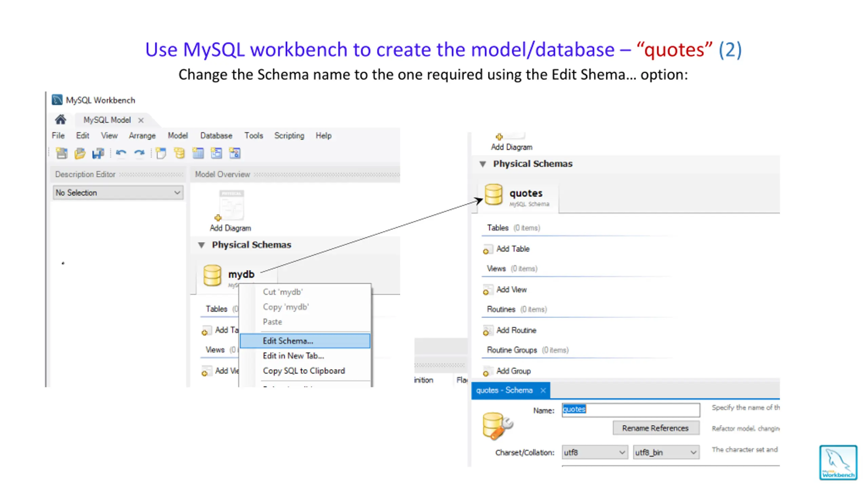868x488 pixels.
Task: Select the mydb schema database icon
Action: (212, 275)
